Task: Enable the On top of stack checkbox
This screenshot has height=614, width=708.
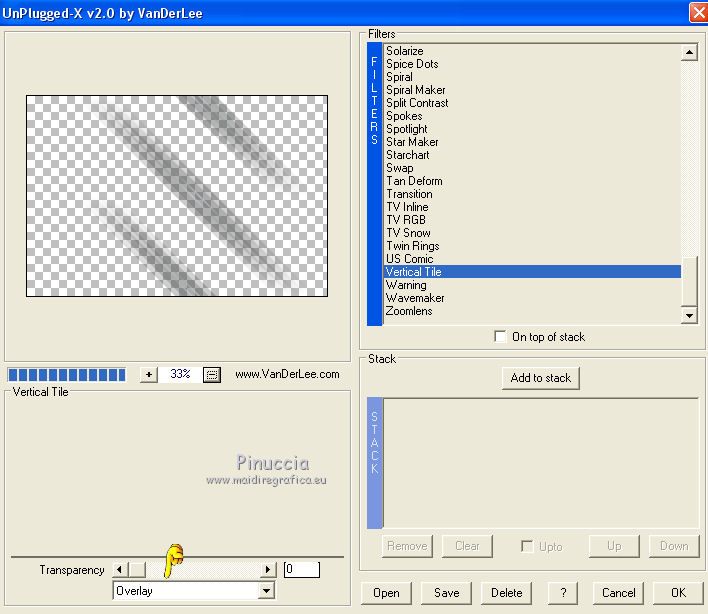Action: tap(500, 337)
